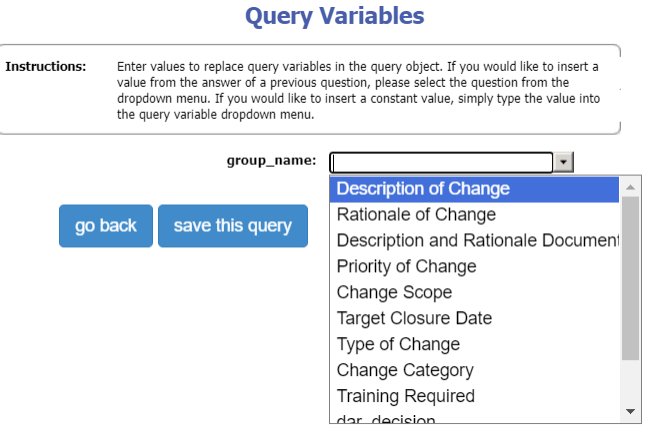Click the group_name text input field

pos(441,162)
